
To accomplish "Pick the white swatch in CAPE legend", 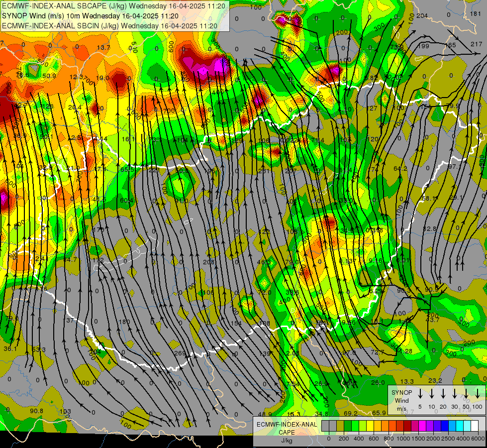I will [475, 426].
